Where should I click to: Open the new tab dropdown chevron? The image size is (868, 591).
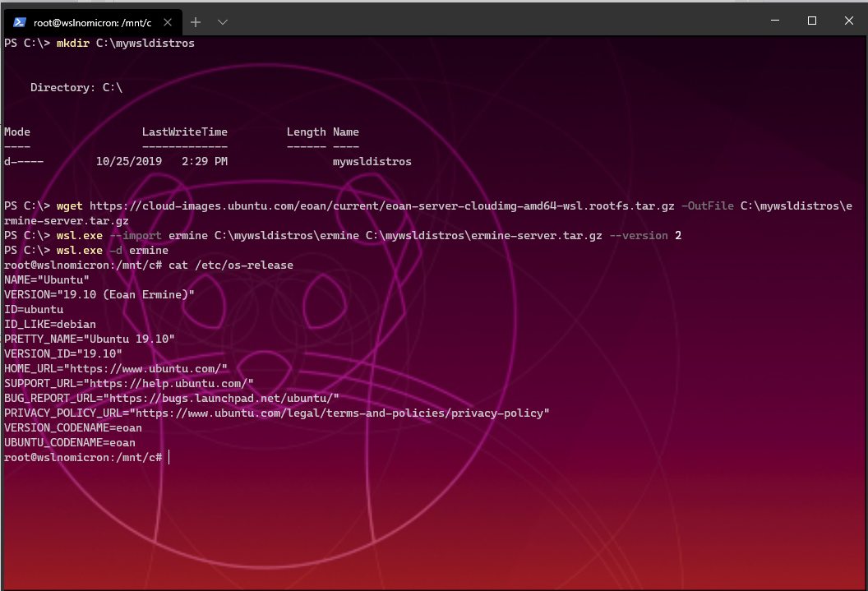click(x=221, y=22)
